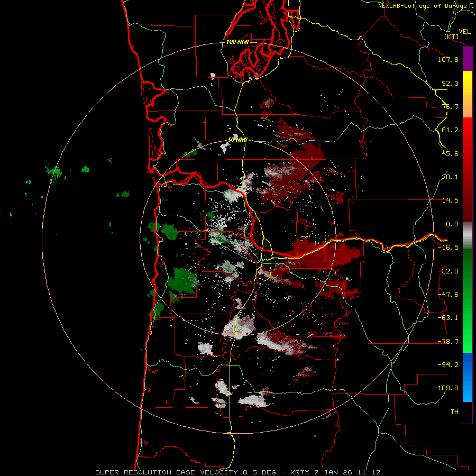Select the -63.1 scale value
The height and width of the screenshot is (476, 476).
448,318
